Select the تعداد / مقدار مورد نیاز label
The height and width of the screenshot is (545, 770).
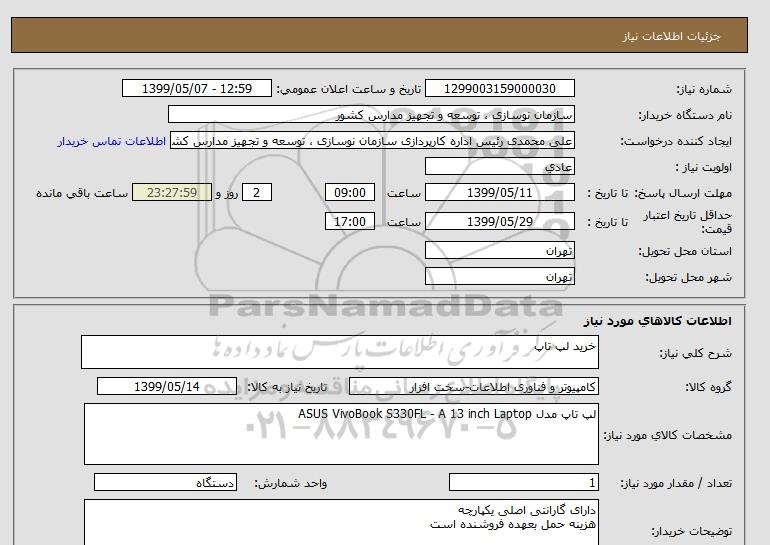[x=676, y=483]
